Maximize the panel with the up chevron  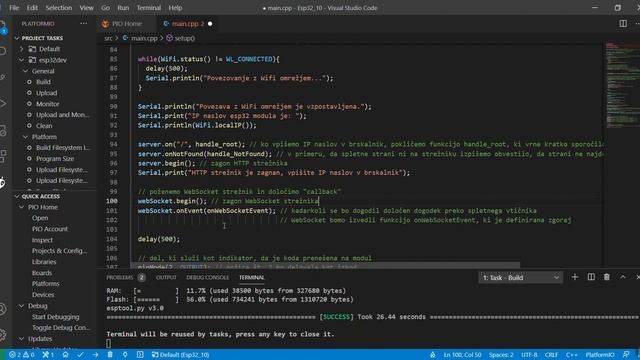[623, 277]
